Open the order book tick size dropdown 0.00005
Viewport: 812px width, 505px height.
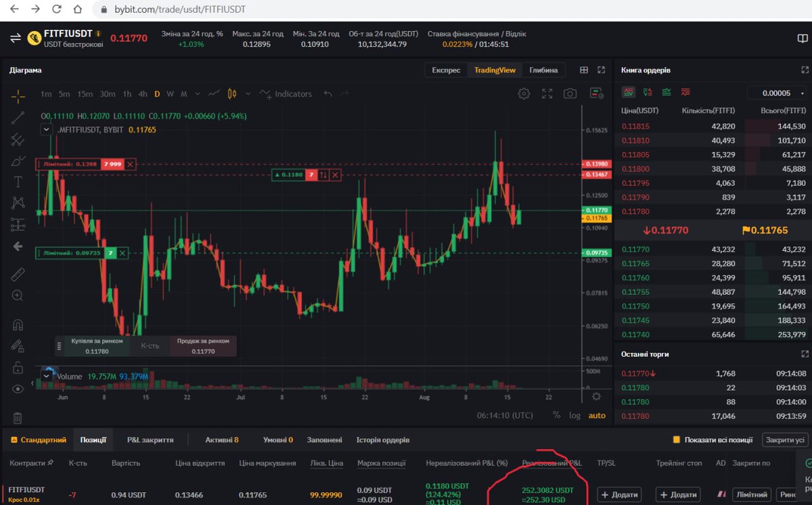(x=777, y=93)
